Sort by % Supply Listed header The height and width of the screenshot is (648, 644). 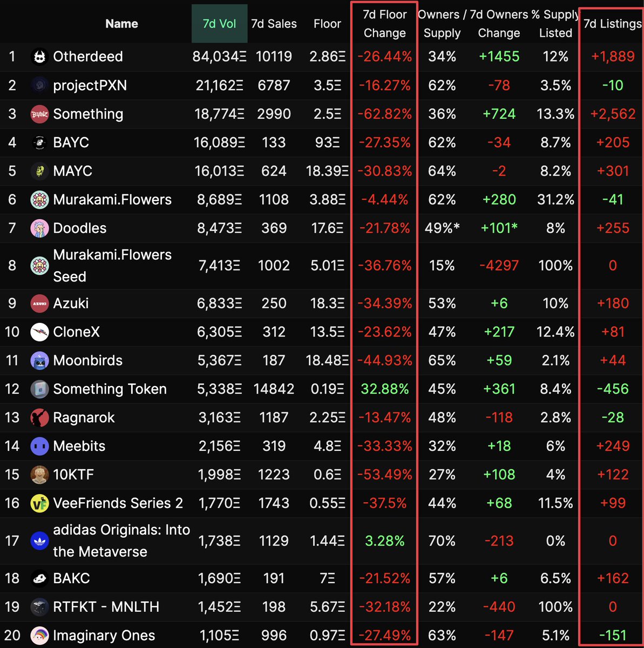pos(555,24)
